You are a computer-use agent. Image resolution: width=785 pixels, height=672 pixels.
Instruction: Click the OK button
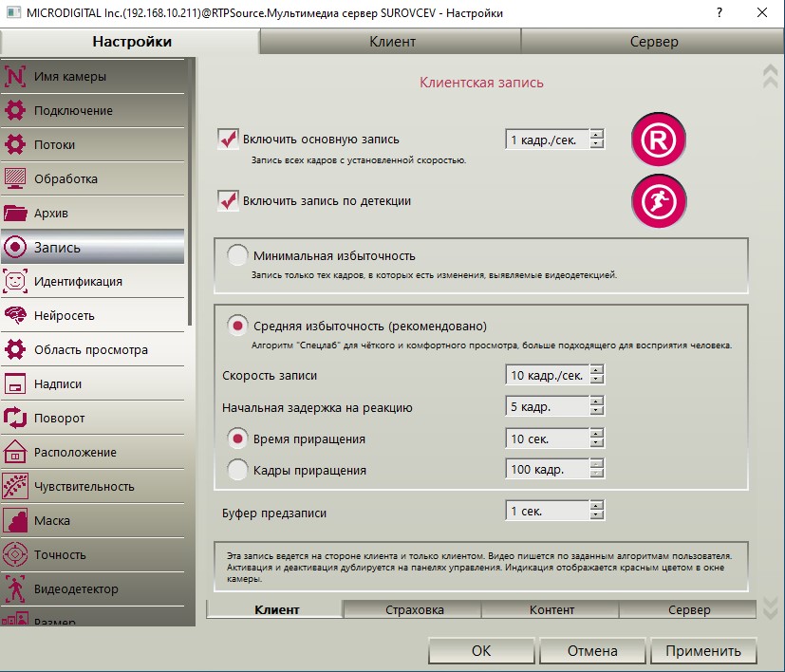pyautogui.click(x=481, y=650)
